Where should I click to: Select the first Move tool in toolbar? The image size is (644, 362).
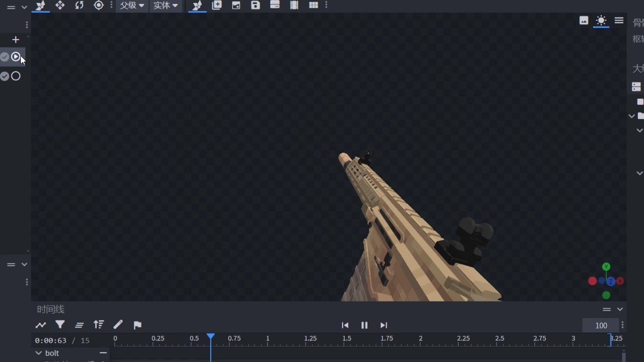click(41, 5)
